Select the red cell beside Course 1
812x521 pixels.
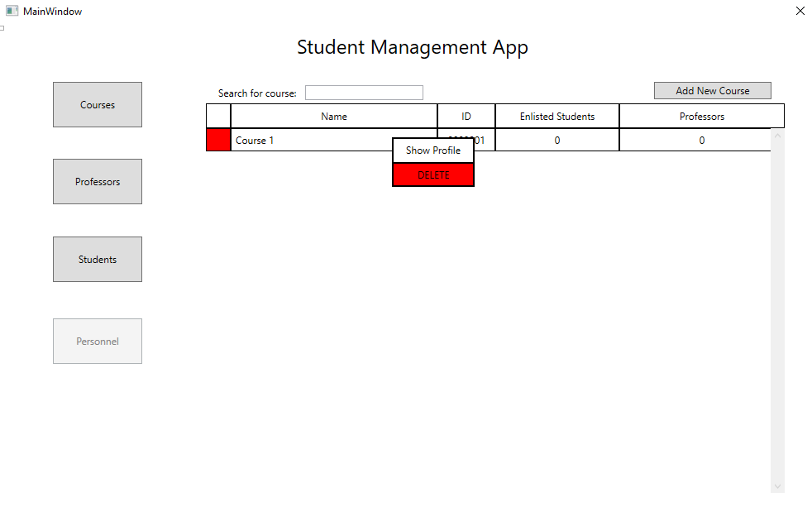[218, 141]
